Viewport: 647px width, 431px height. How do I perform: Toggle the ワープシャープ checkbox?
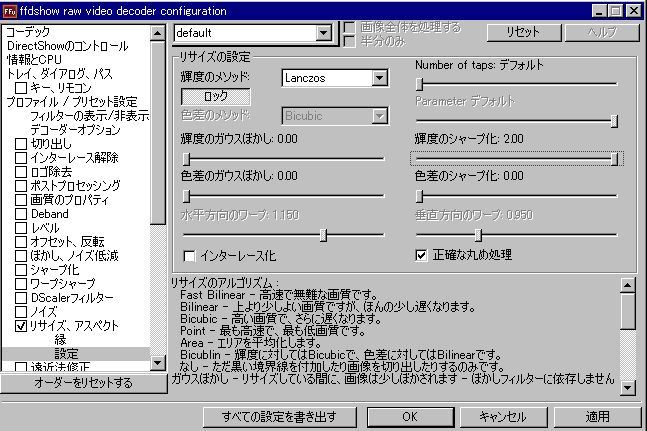coord(21,284)
